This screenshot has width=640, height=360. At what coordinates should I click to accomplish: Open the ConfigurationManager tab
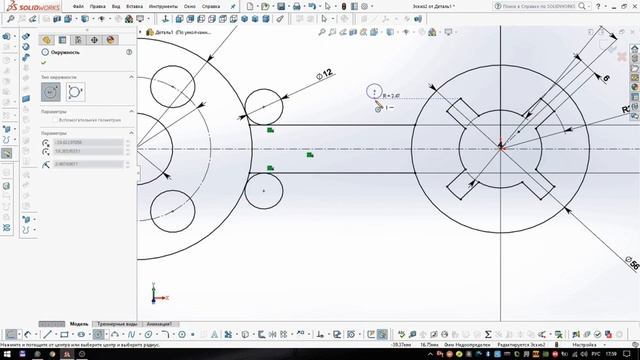click(x=78, y=40)
